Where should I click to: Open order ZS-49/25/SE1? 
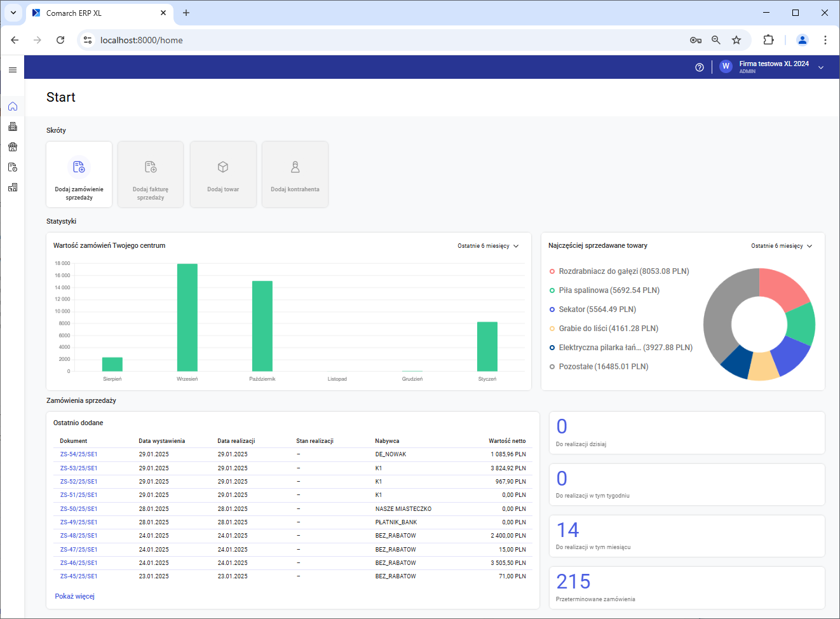[x=79, y=522]
